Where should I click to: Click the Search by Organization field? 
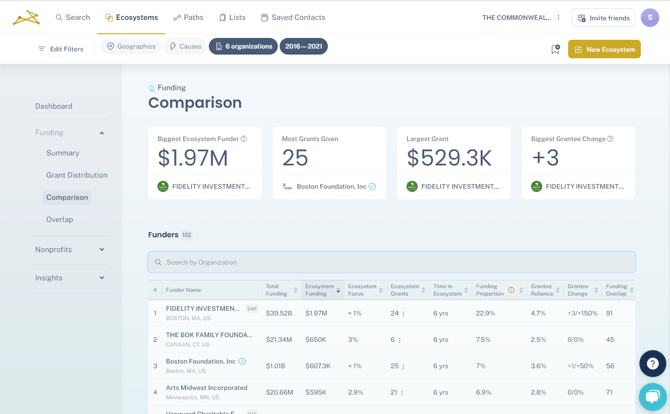pos(391,262)
